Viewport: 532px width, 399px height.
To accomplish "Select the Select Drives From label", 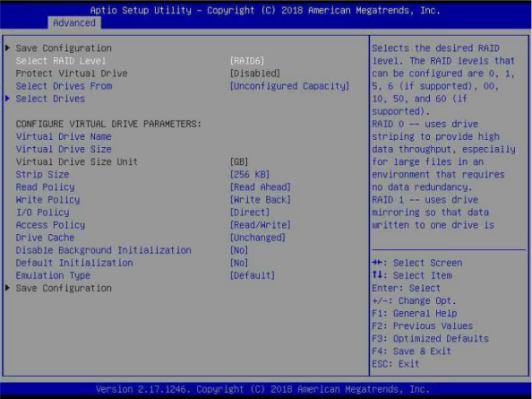I will 64,86.
